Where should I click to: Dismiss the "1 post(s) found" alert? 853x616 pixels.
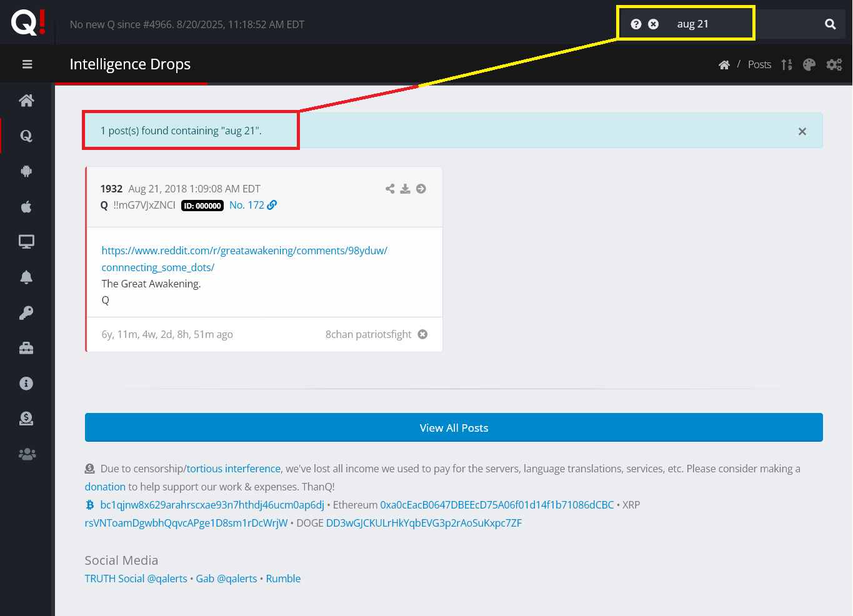coord(802,131)
